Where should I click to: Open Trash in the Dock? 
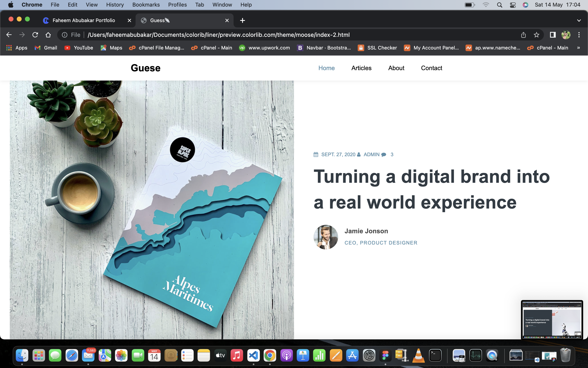(x=565, y=355)
